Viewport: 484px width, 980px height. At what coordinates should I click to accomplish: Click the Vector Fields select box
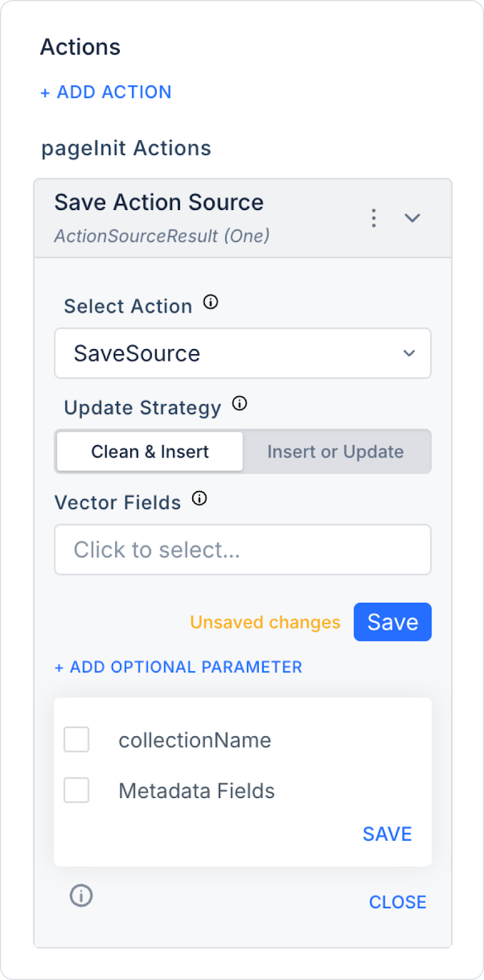[x=243, y=549]
